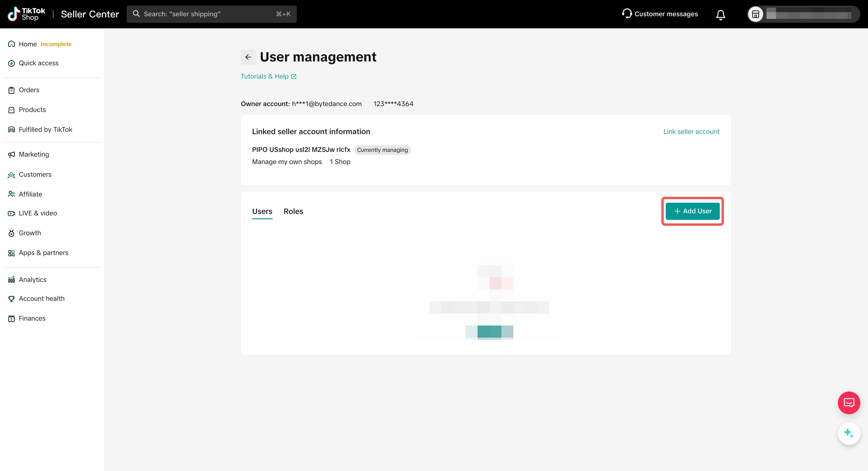
Task: Open the Affiliate sidebar menu item
Action: point(30,194)
